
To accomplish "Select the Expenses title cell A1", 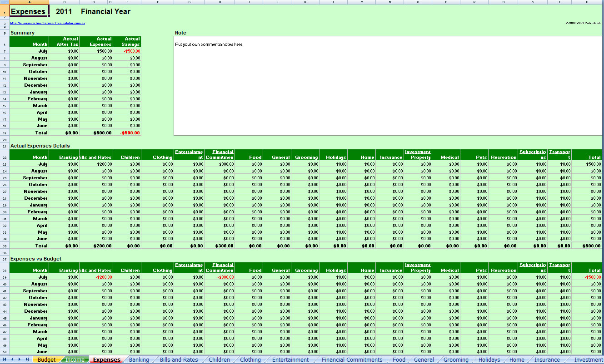I will [x=29, y=11].
